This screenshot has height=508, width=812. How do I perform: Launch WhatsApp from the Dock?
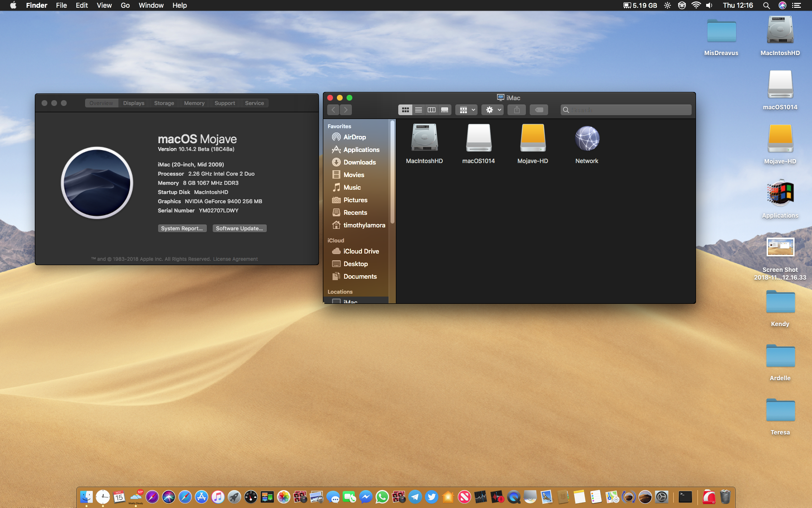pos(382,497)
